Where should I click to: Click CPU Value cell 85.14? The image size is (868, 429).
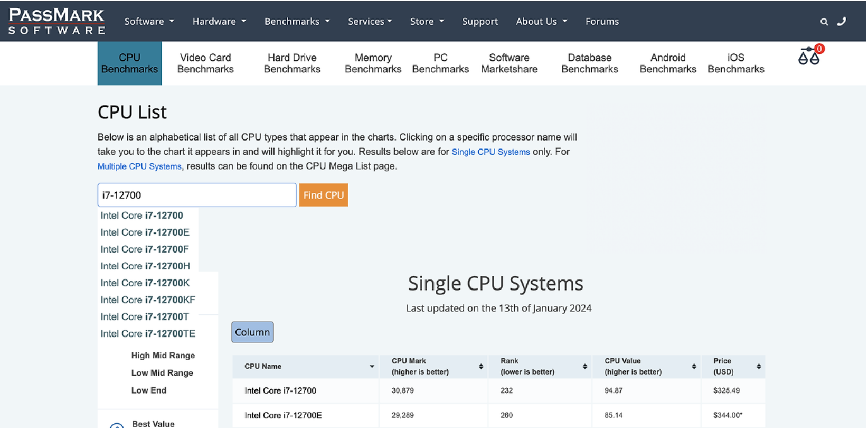(x=615, y=416)
